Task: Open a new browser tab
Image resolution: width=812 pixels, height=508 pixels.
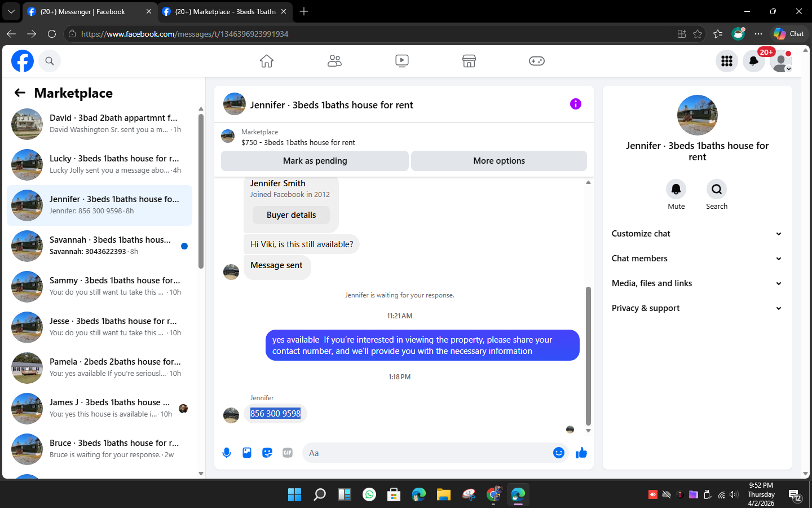Action: (x=304, y=11)
